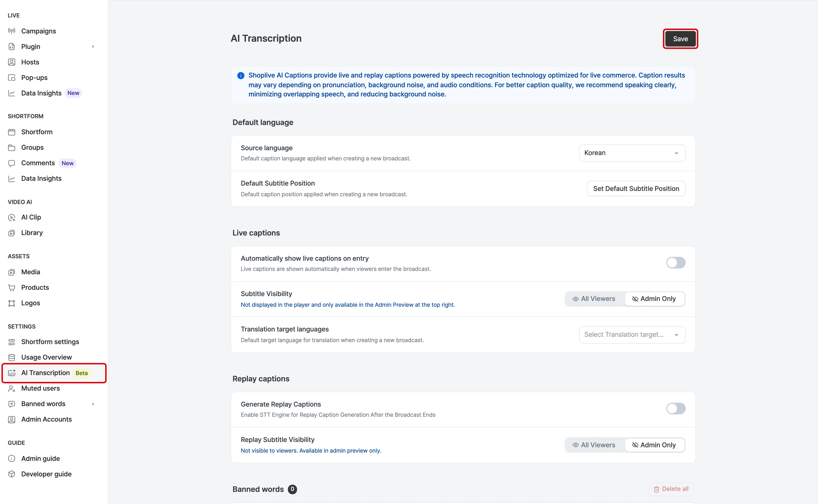Click the Save button

(680, 39)
